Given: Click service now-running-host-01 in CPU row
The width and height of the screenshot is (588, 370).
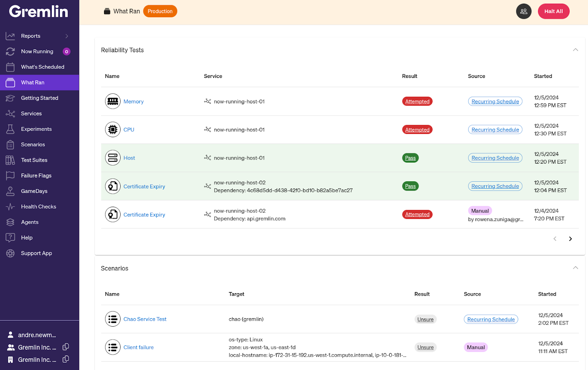Looking at the screenshot, I should pyautogui.click(x=239, y=130).
